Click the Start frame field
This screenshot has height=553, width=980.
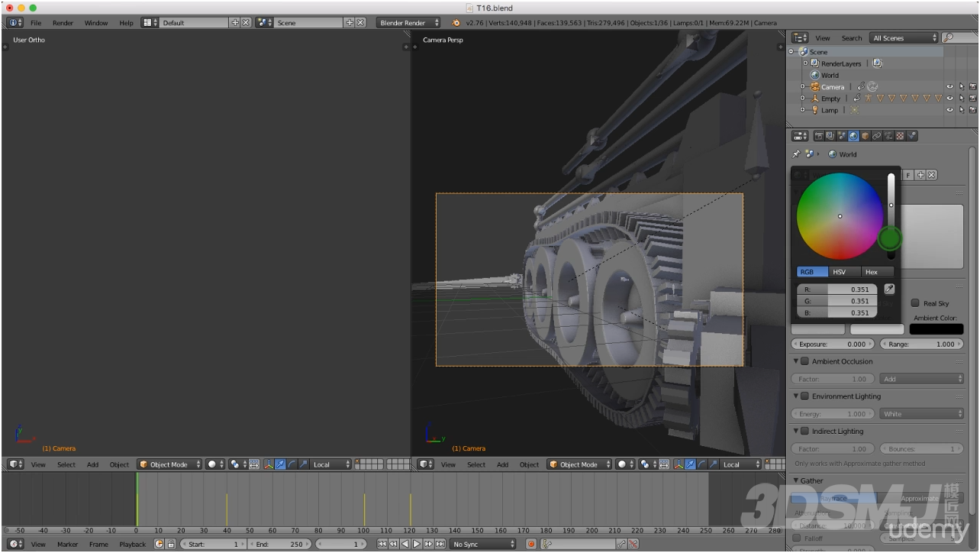pos(213,544)
